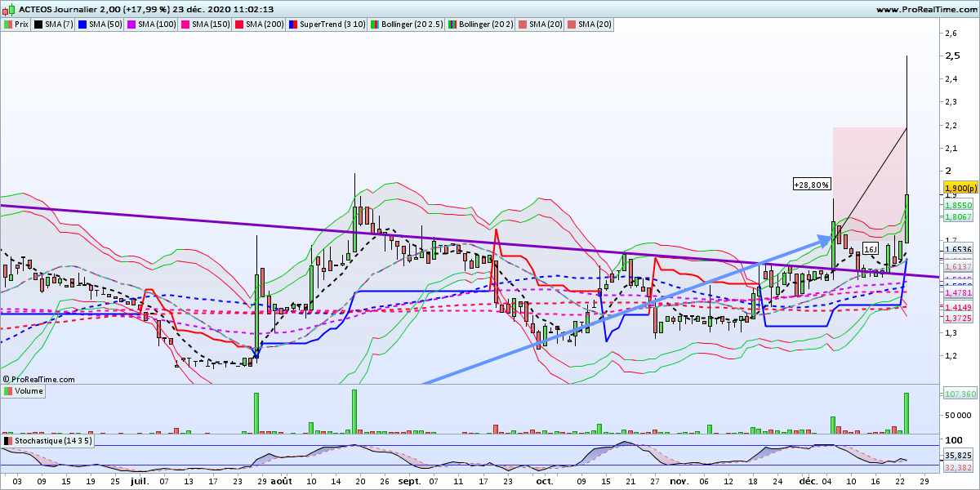
Task: Click the 2,1 price axis label
Action: coord(951,149)
